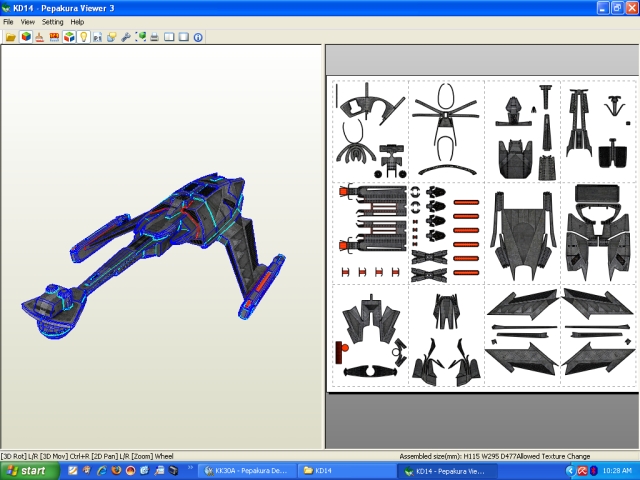Launch Internet Explorer from quick launch
Screen dimensions: 640x480
pyautogui.click(x=102, y=471)
